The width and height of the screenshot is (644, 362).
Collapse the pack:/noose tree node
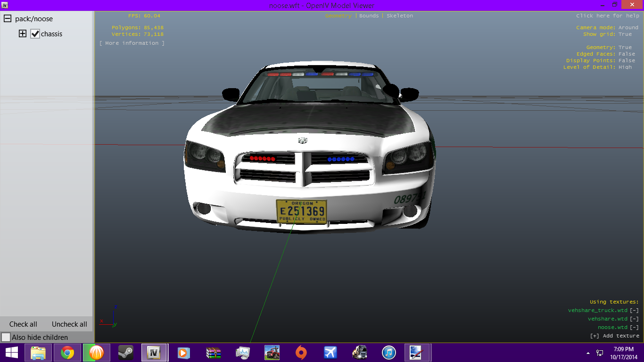click(x=8, y=19)
